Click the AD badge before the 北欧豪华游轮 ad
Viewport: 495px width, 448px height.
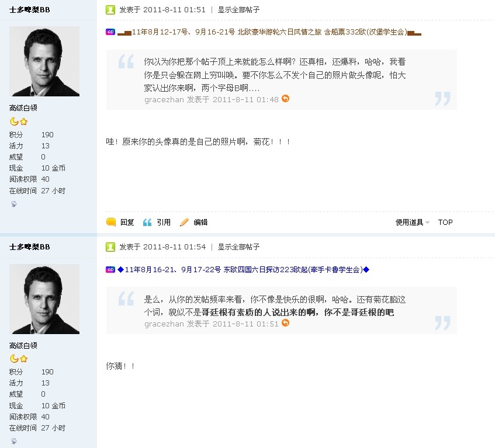pyautogui.click(x=110, y=32)
